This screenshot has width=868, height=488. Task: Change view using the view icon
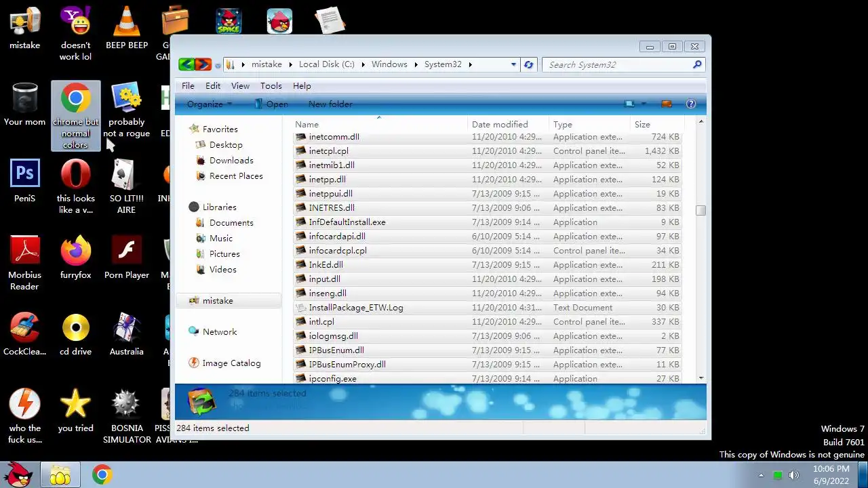click(629, 104)
